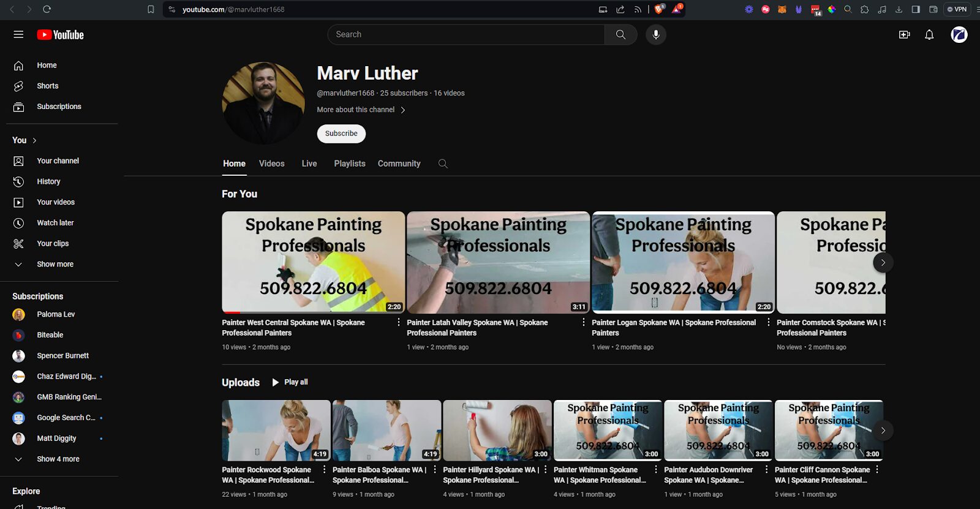Open the notifications bell
The height and width of the screenshot is (509, 980).
tap(929, 35)
